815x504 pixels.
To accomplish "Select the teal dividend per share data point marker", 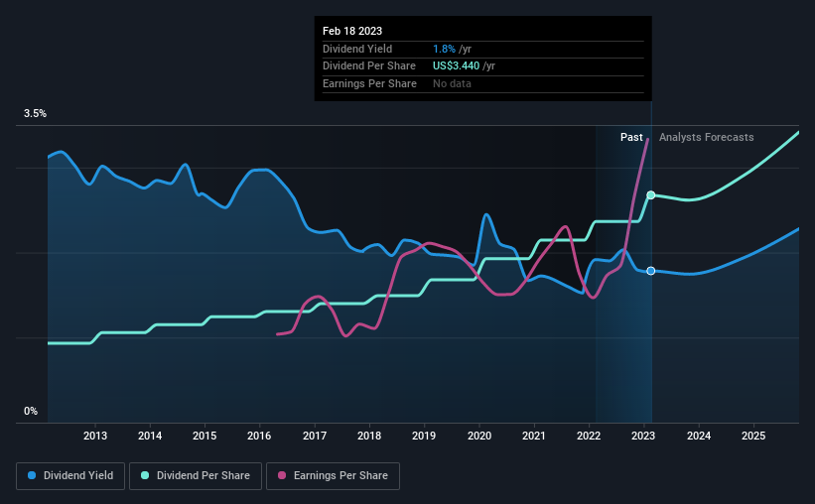I will click(651, 195).
